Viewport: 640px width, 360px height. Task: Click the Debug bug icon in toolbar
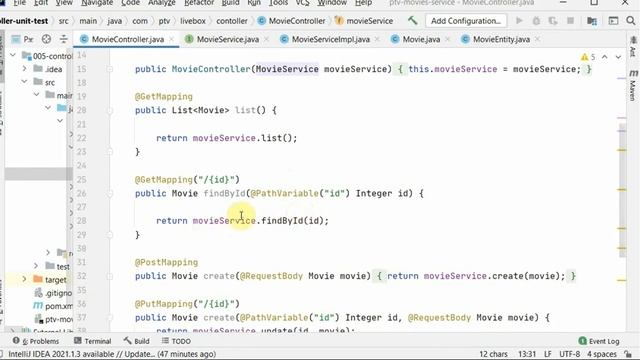pyautogui.click(x=536, y=20)
